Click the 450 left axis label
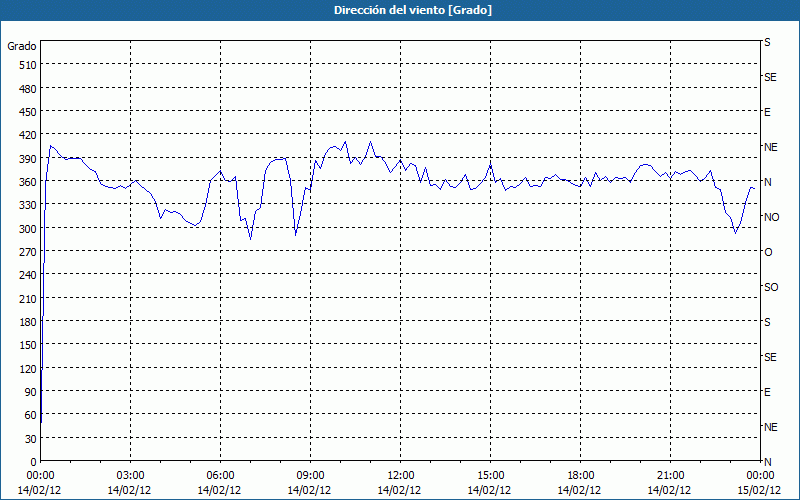800x500 pixels. pos(28,112)
